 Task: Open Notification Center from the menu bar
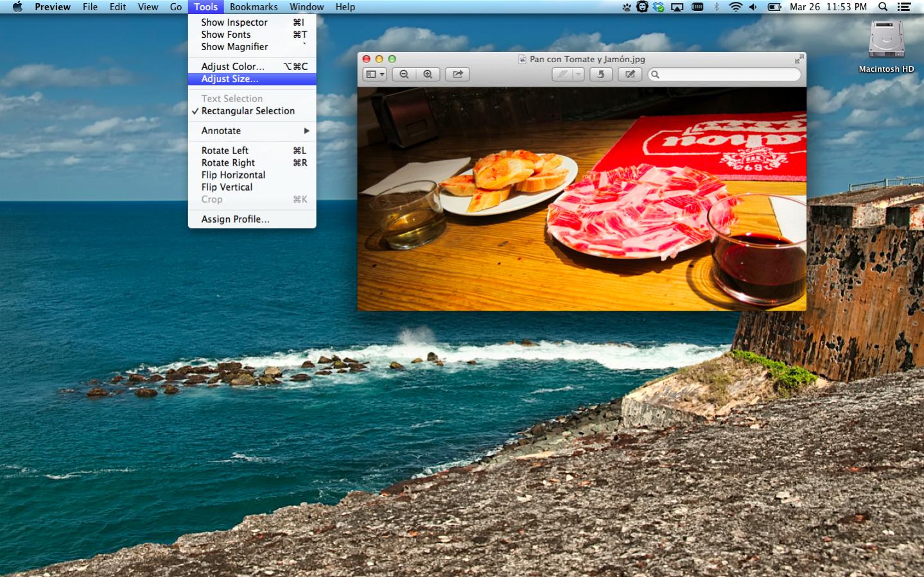pyautogui.click(x=904, y=7)
